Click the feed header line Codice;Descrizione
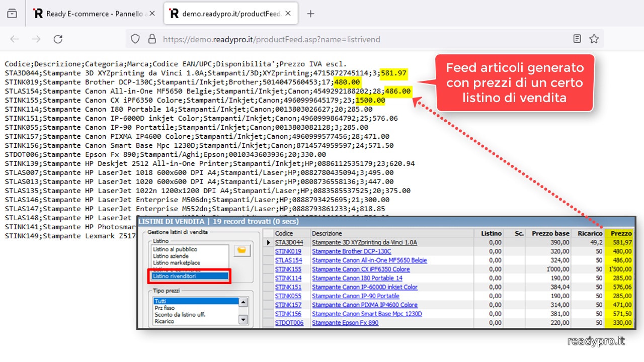The height and width of the screenshot is (362, 644). pos(176,64)
